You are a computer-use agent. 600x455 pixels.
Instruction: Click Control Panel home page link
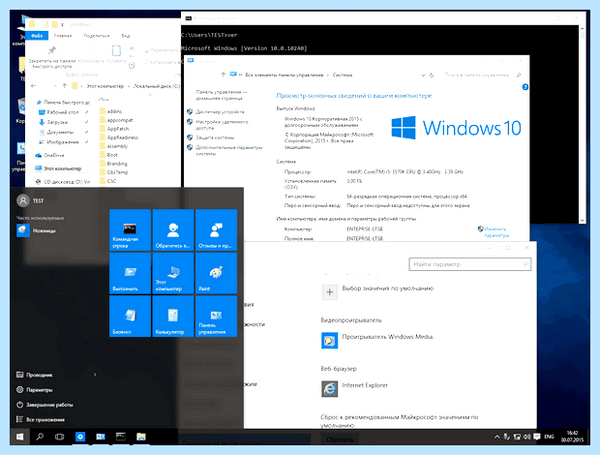coord(221,95)
